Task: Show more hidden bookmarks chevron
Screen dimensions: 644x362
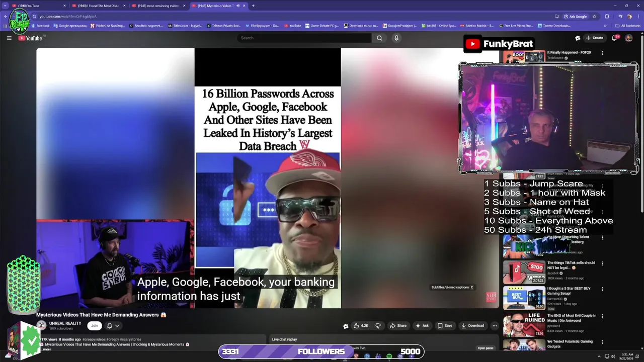Action: 605,26
